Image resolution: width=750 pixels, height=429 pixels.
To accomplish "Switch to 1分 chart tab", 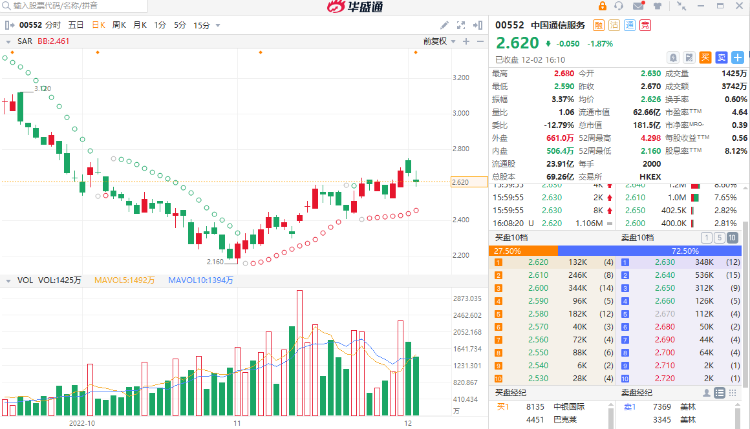I will [160, 25].
